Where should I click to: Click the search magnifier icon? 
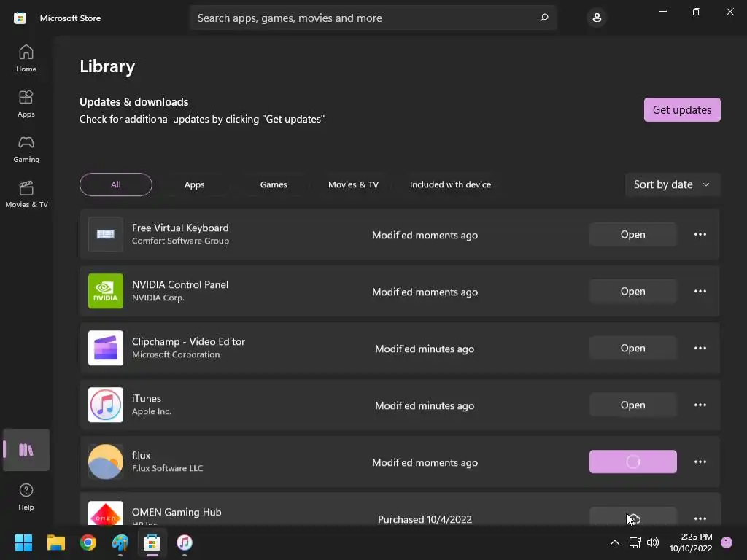544,17
